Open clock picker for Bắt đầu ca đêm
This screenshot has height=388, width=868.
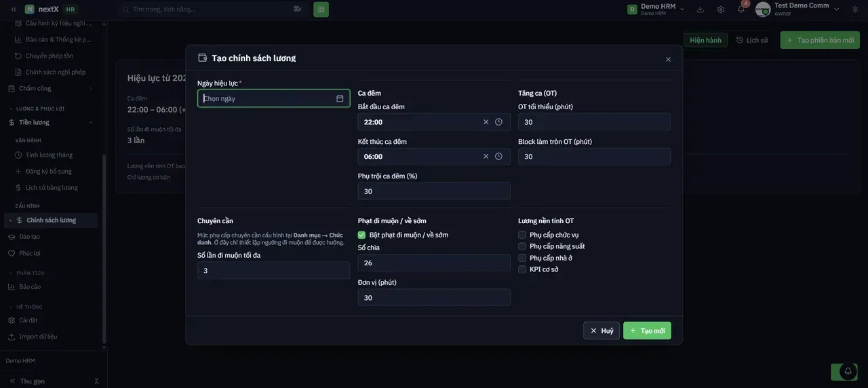(498, 122)
